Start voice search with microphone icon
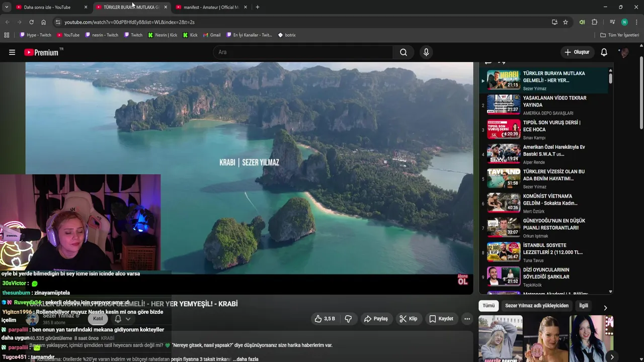This screenshot has height=362, width=644. (426, 52)
